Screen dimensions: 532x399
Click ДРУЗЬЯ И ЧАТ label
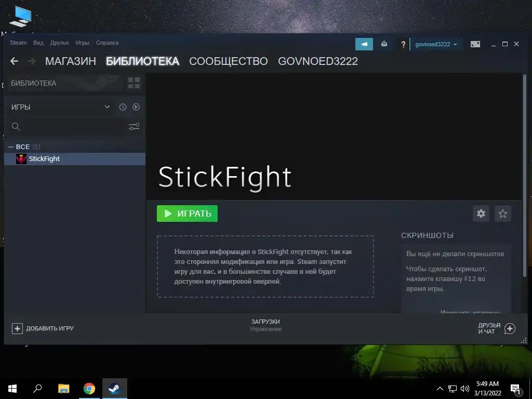(489, 328)
